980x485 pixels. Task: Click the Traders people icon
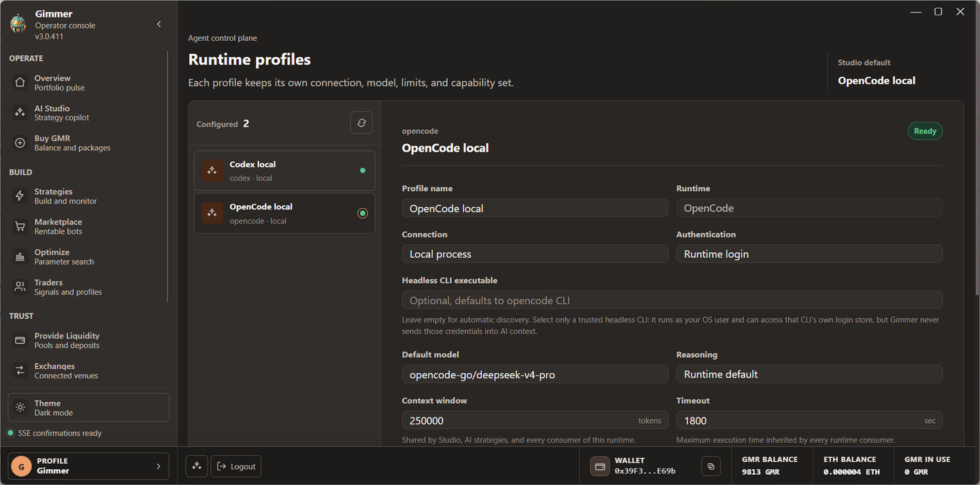point(20,287)
